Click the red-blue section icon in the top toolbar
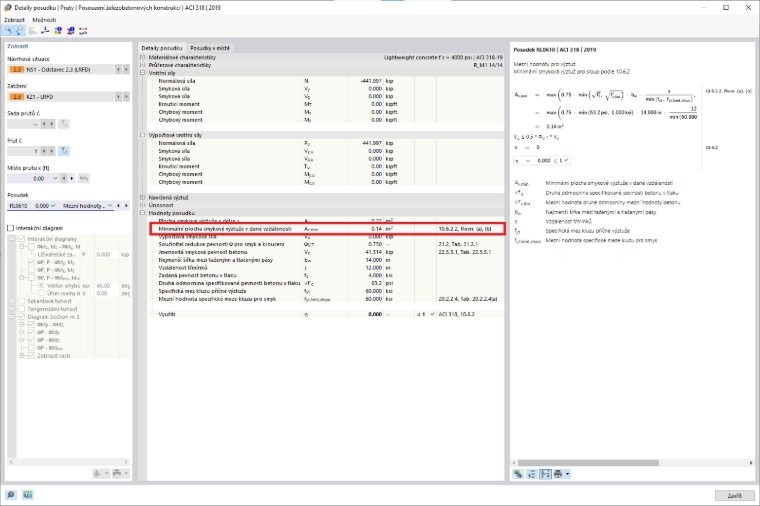The height and width of the screenshot is (506, 760). pyautogui.click(x=70, y=31)
